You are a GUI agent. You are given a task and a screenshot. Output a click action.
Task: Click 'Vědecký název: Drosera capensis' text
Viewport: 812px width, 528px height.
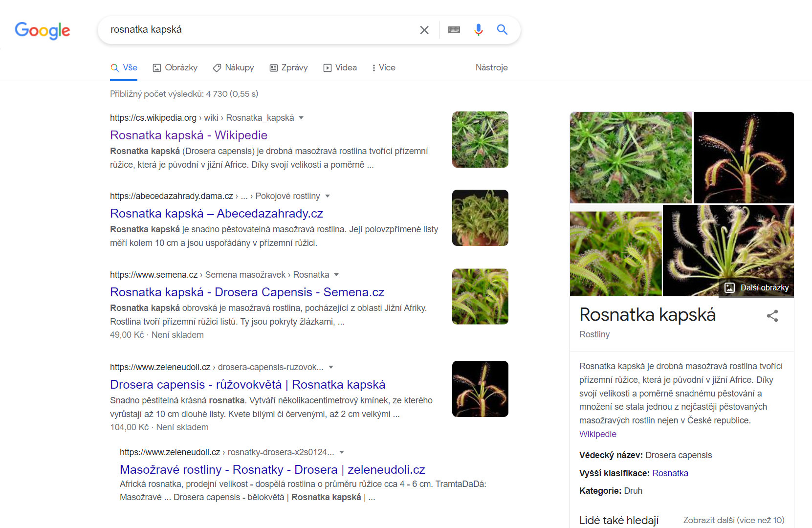pos(645,455)
